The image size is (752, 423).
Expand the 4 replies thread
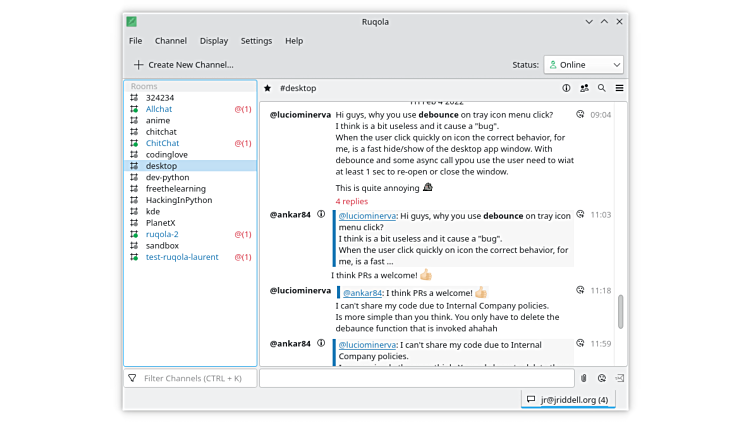[x=354, y=201]
